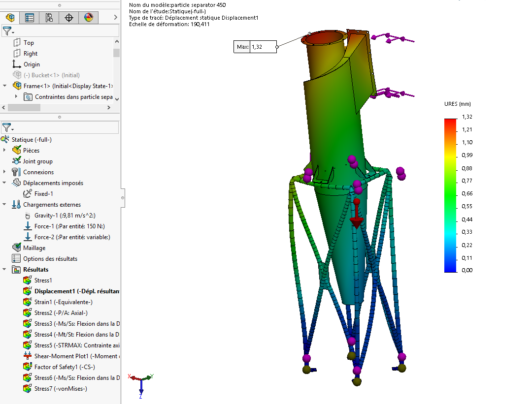Click legend maximum value 1,32
Image resolution: width=532 pixels, height=404 pixels.
[467, 117]
